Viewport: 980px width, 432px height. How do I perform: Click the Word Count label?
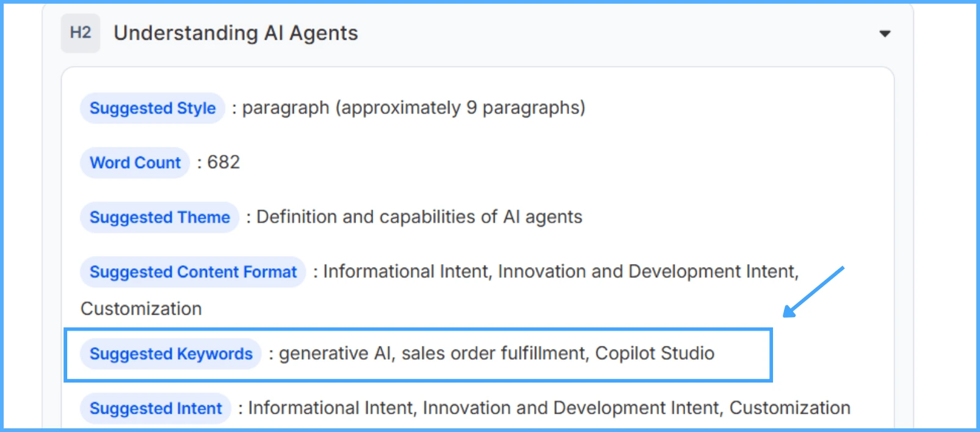coord(135,163)
